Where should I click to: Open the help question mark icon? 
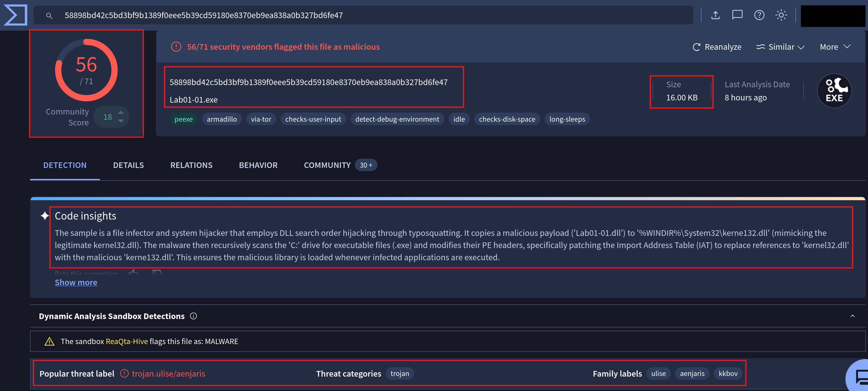(759, 15)
